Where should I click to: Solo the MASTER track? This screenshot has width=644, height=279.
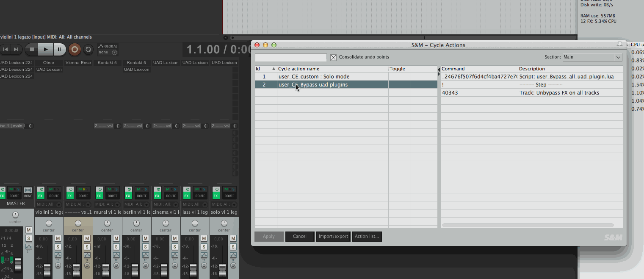click(x=28, y=238)
